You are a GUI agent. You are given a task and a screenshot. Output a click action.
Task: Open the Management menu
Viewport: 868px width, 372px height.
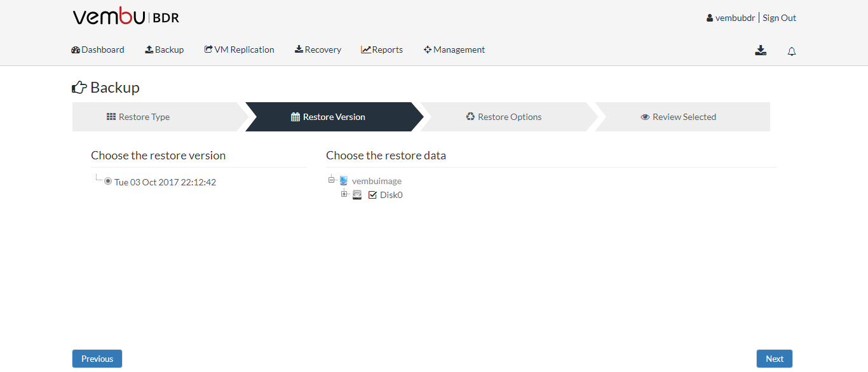(454, 50)
